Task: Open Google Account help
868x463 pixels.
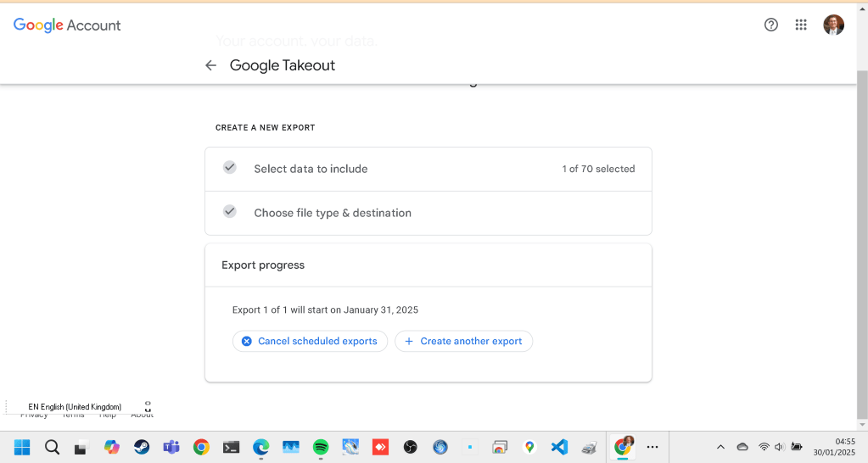Action: coord(770,25)
